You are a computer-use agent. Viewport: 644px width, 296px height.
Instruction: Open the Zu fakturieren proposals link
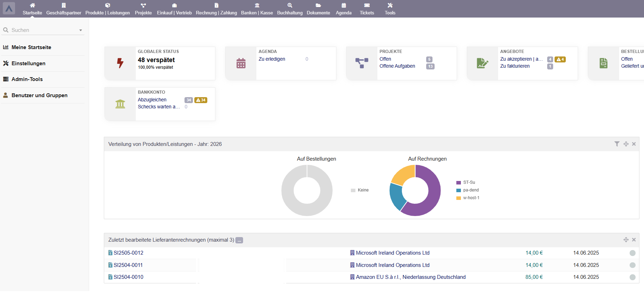click(x=515, y=66)
